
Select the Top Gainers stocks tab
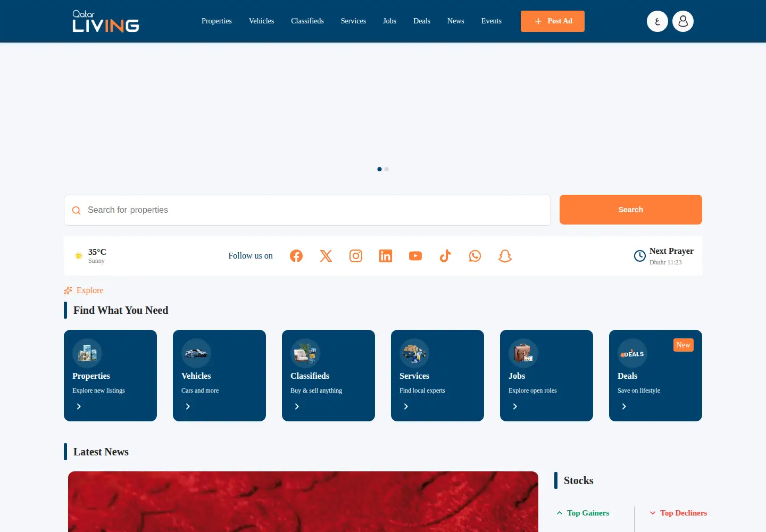point(583,513)
